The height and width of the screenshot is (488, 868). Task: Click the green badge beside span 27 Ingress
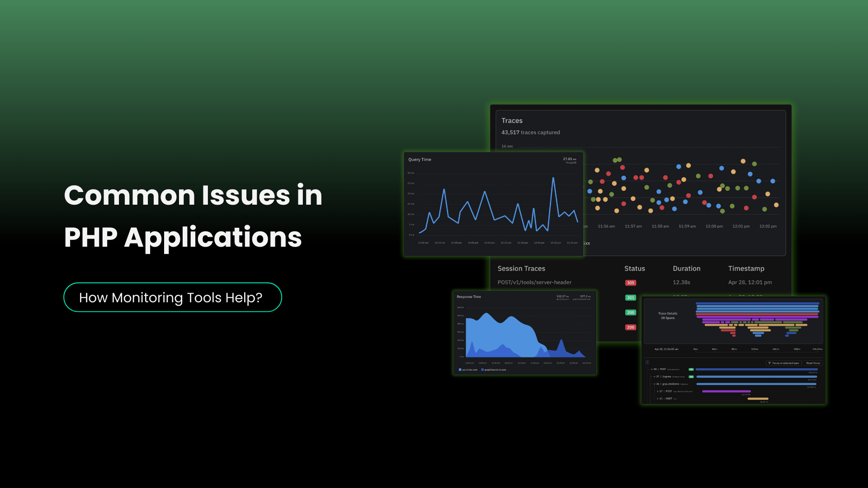(x=691, y=377)
